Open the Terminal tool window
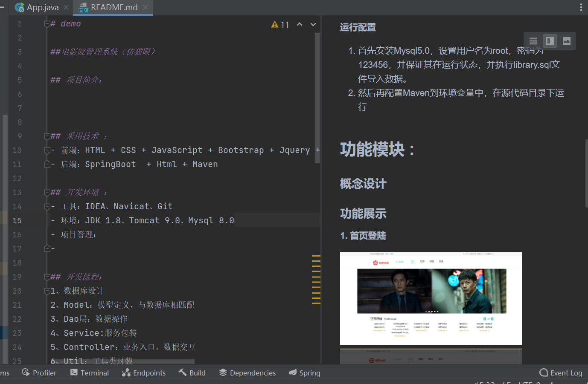The width and height of the screenshot is (588, 384). (x=90, y=373)
